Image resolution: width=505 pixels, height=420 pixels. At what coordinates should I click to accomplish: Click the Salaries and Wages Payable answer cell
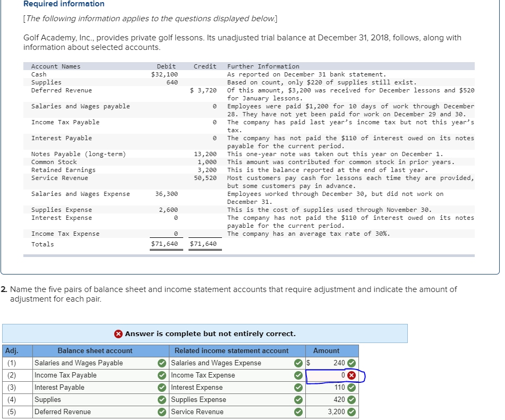[101, 363]
